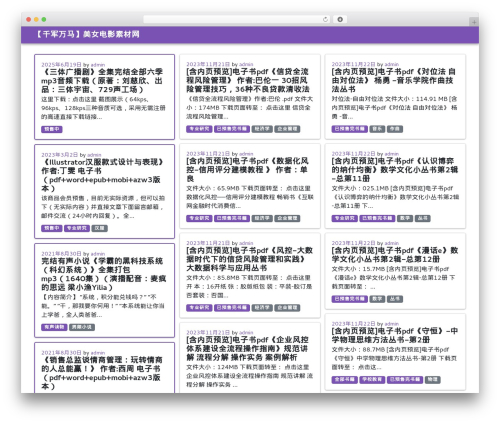The height and width of the screenshot is (423, 500).
Task: Open post 《Illustrator汉服款式设计与表现》
Action: (x=103, y=175)
